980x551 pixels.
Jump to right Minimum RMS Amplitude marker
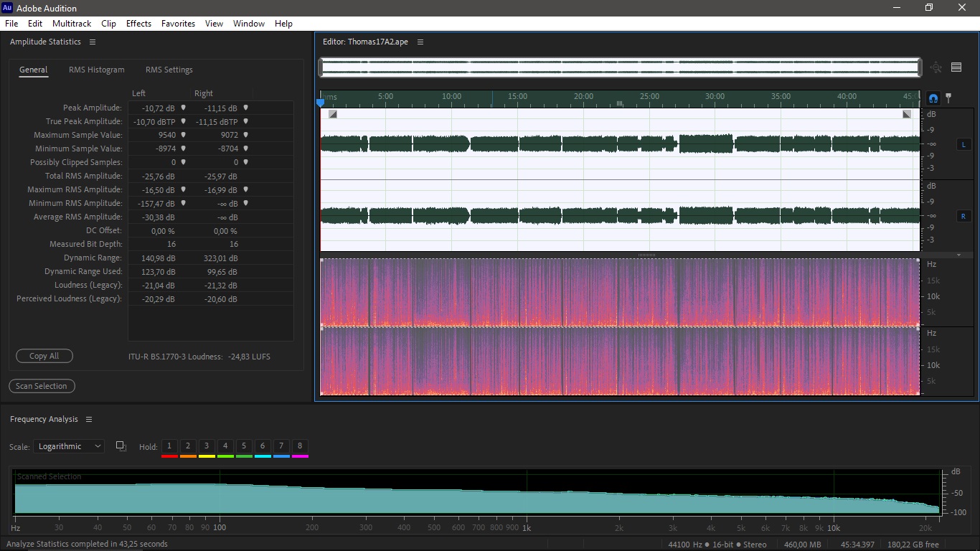click(x=245, y=203)
